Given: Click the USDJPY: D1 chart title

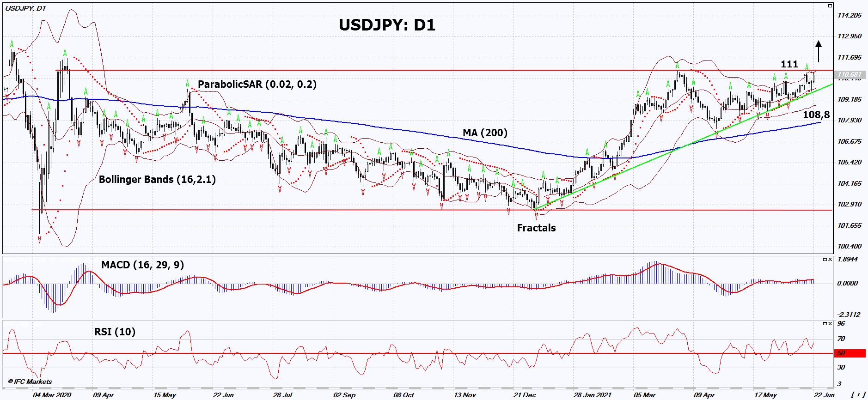Looking at the screenshot, I should 387,25.
